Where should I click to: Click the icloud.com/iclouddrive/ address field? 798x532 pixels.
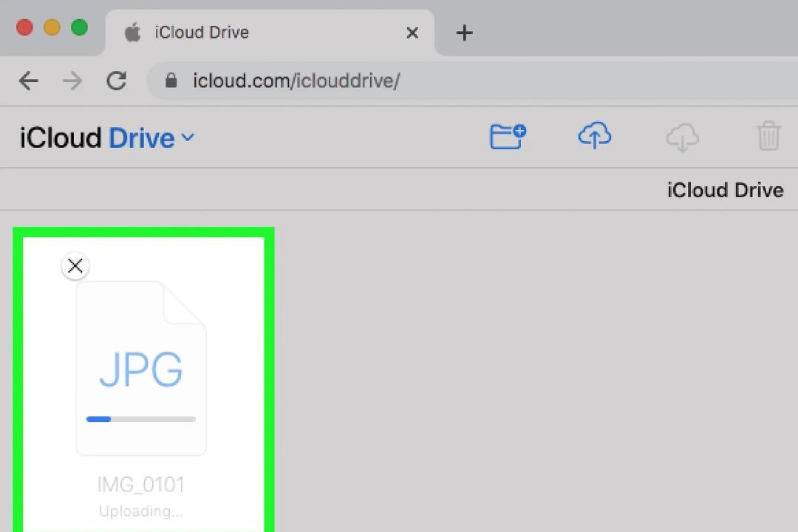pos(472,81)
